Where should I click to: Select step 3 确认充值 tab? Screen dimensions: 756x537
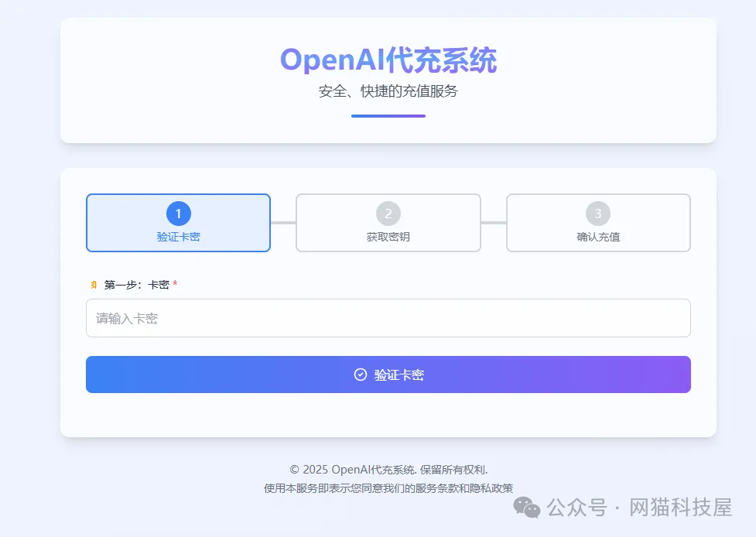coord(598,223)
